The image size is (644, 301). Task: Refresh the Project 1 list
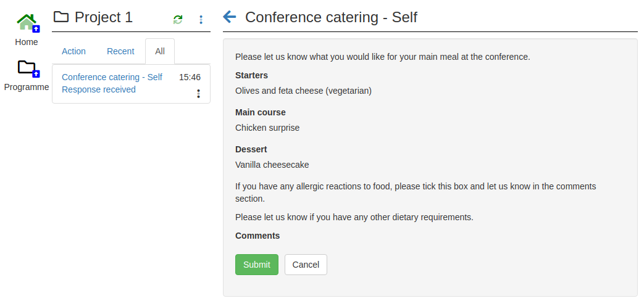[178, 19]
